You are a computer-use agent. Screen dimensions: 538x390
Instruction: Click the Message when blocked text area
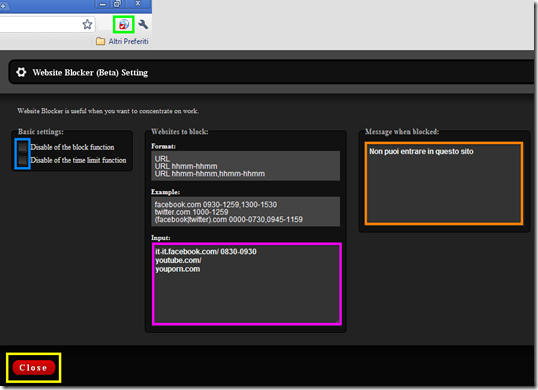[x=444, y=184]
